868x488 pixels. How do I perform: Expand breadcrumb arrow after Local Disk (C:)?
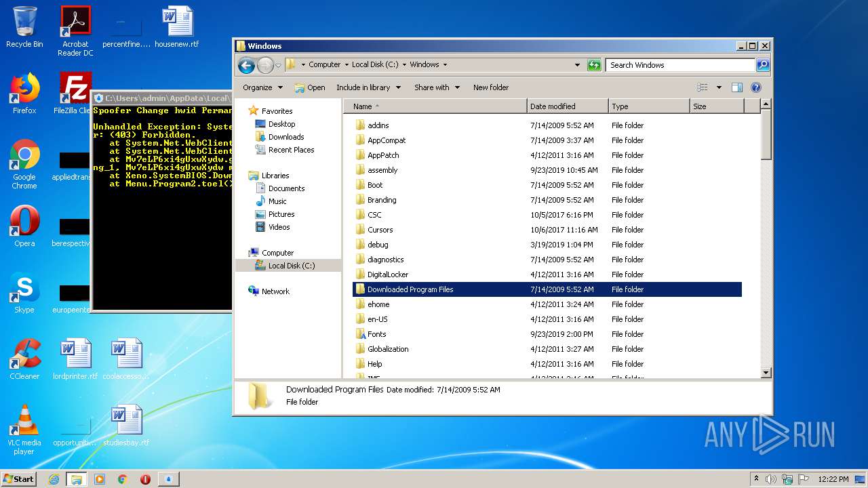[x=404, y=65]
